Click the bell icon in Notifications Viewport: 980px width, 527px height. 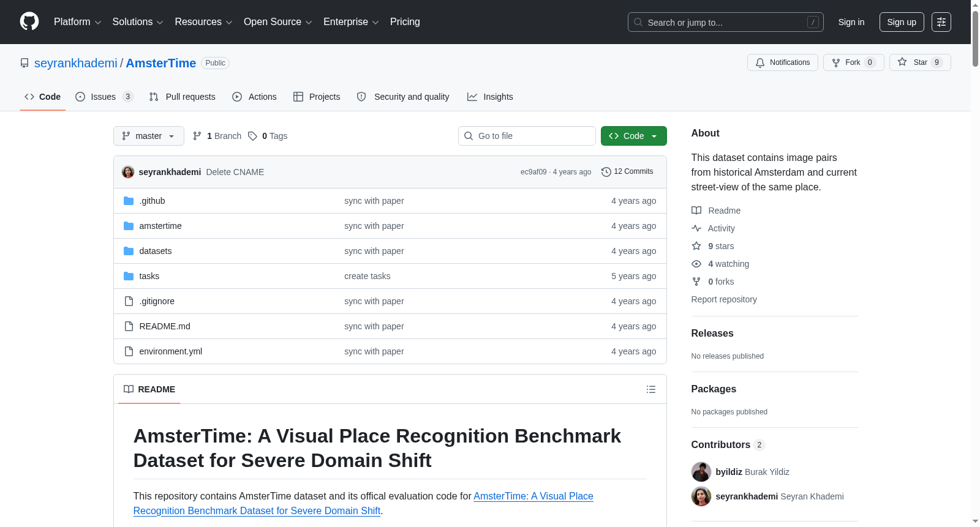pyautogui.click(x=760, y=62)
